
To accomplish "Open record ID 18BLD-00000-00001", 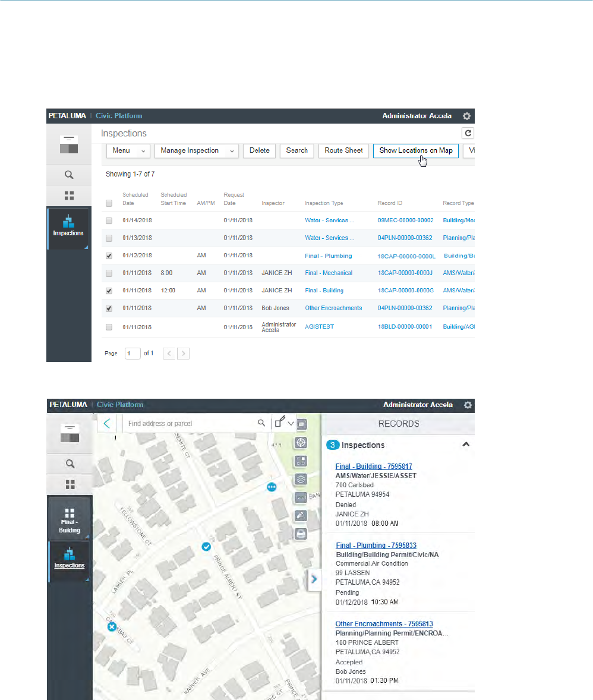I will point(405,327).
